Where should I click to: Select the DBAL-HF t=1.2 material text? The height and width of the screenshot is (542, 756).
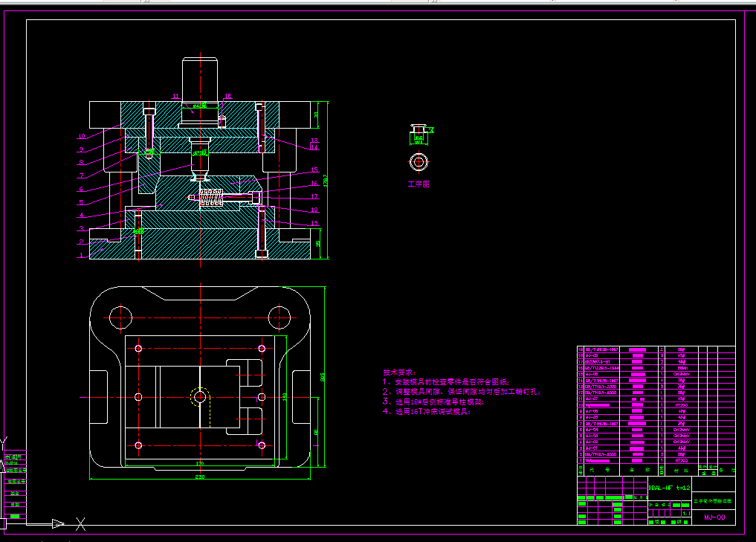click(669, 488)
